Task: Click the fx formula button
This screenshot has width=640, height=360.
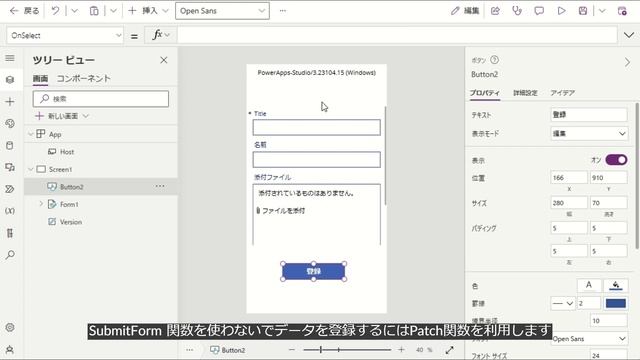Action: (161, 36)
